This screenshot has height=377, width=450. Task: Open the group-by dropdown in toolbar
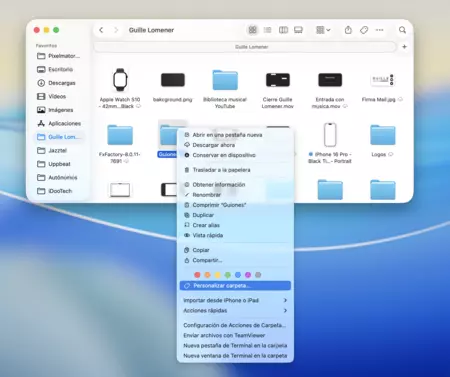(x=323, y=30)
